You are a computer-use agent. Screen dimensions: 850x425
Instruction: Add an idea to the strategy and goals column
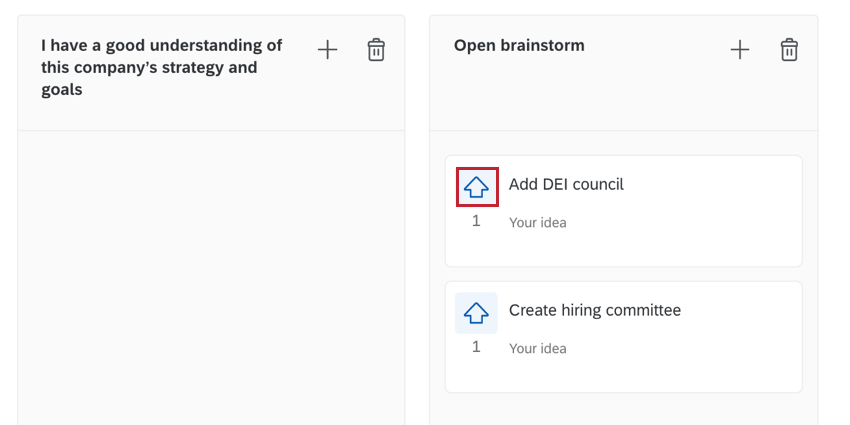[327, 49]
